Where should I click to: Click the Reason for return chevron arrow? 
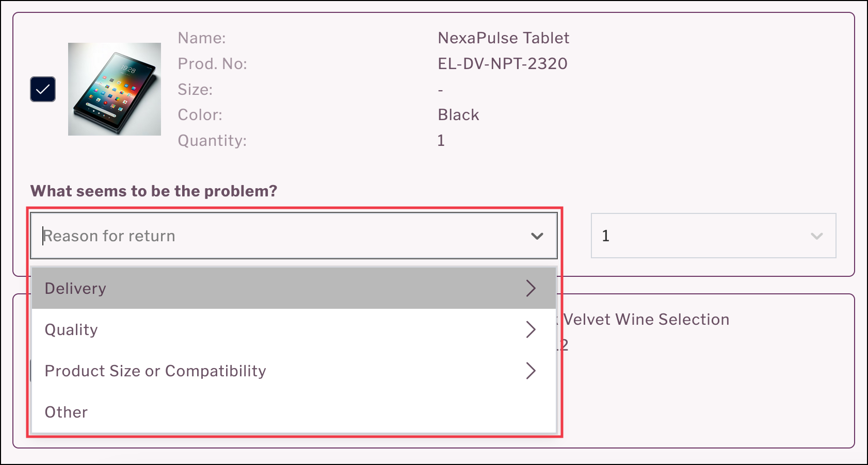point(537,236)
